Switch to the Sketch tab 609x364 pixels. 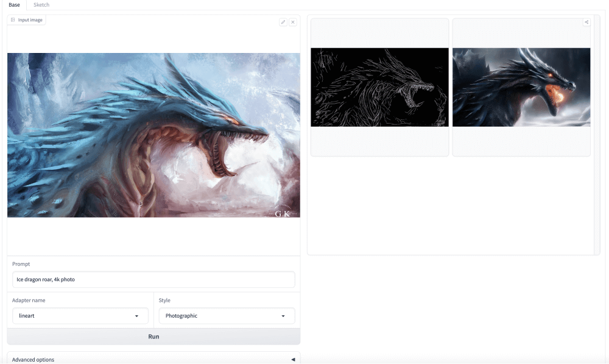click(41, 5)
